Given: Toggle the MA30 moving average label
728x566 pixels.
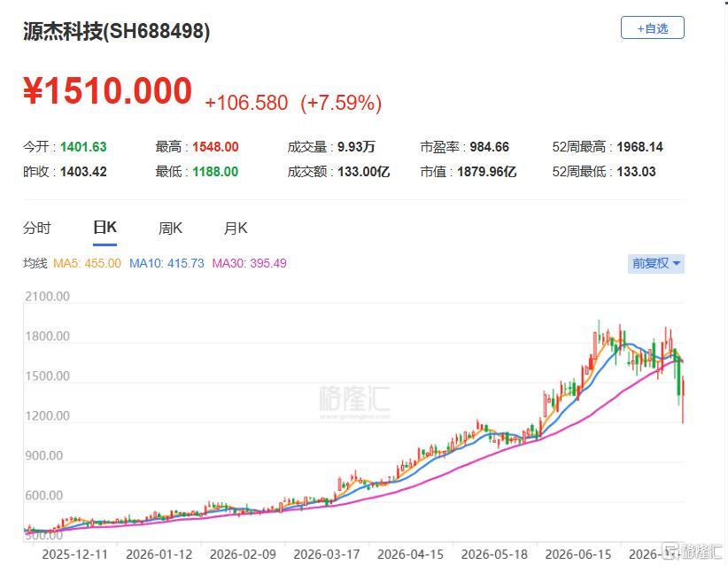Looking at the screenshot, I should tap(250, 263).
